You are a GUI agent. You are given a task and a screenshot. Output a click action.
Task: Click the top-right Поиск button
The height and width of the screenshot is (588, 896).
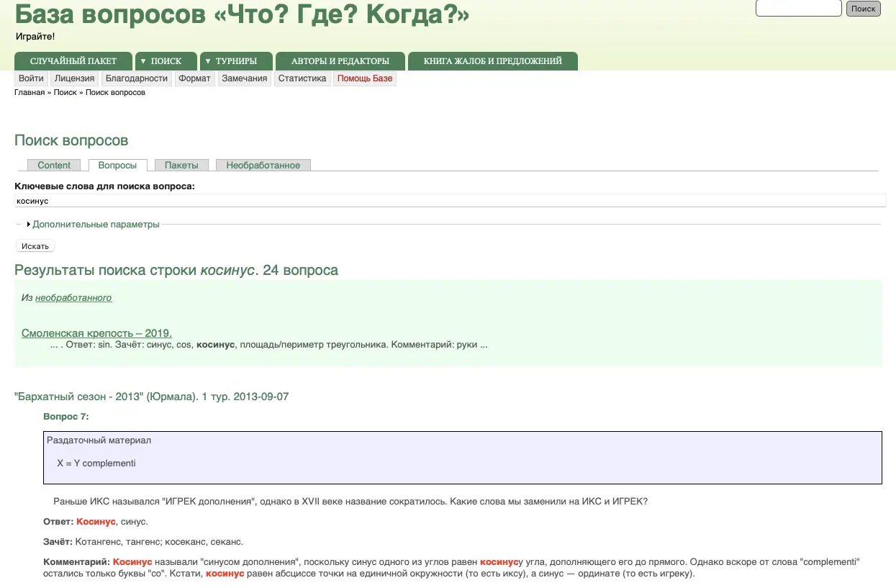click(x=863, y=9)
